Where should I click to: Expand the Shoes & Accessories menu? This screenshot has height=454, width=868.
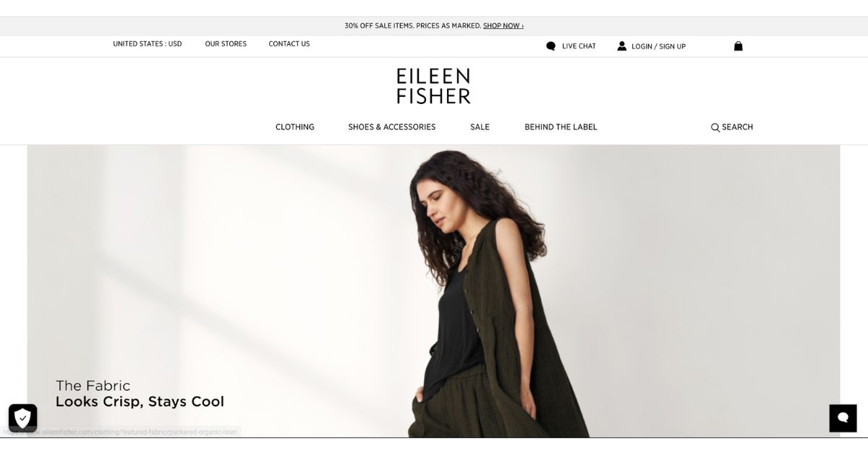pos(392,127)
